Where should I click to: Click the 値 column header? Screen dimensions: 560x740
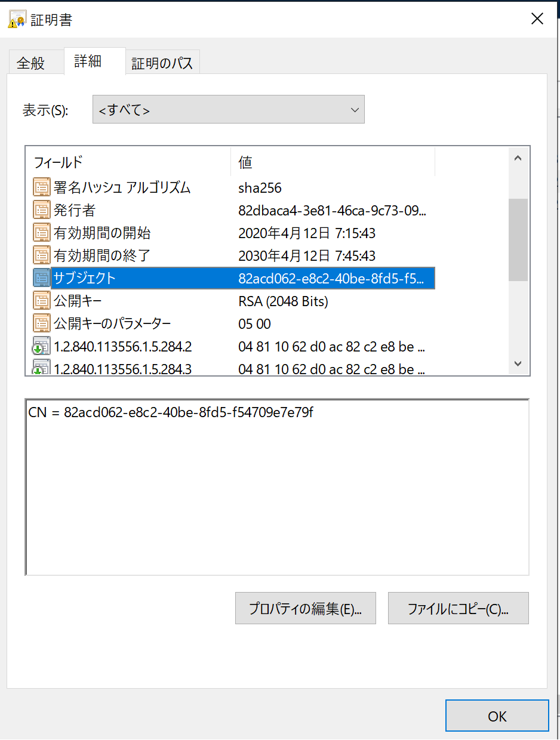click(x=245, y=162)
